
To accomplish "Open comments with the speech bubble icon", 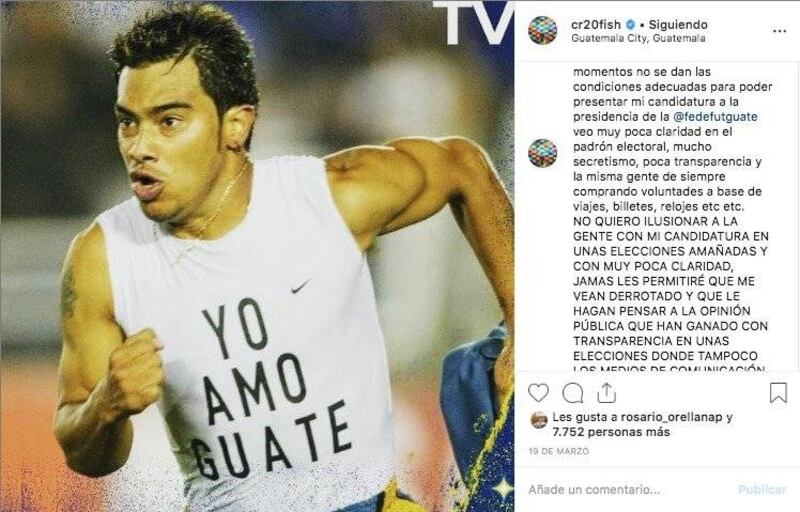I will pyautogui.click(x=572, y=393).
